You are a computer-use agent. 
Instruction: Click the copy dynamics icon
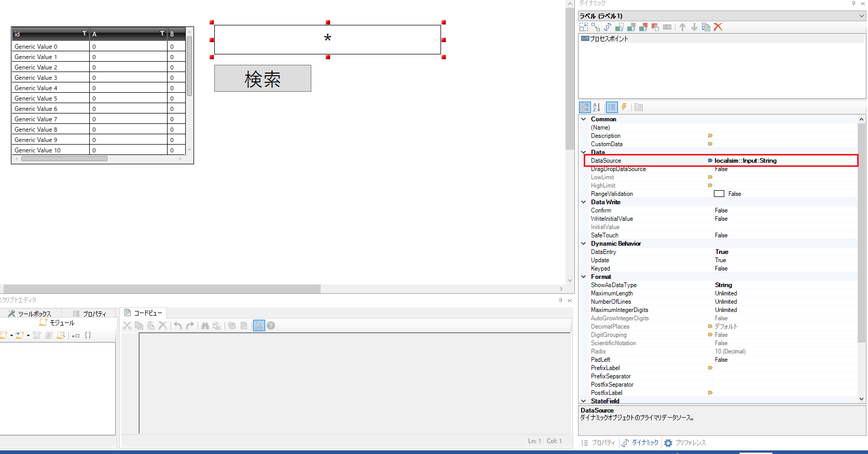pos(706,27)
